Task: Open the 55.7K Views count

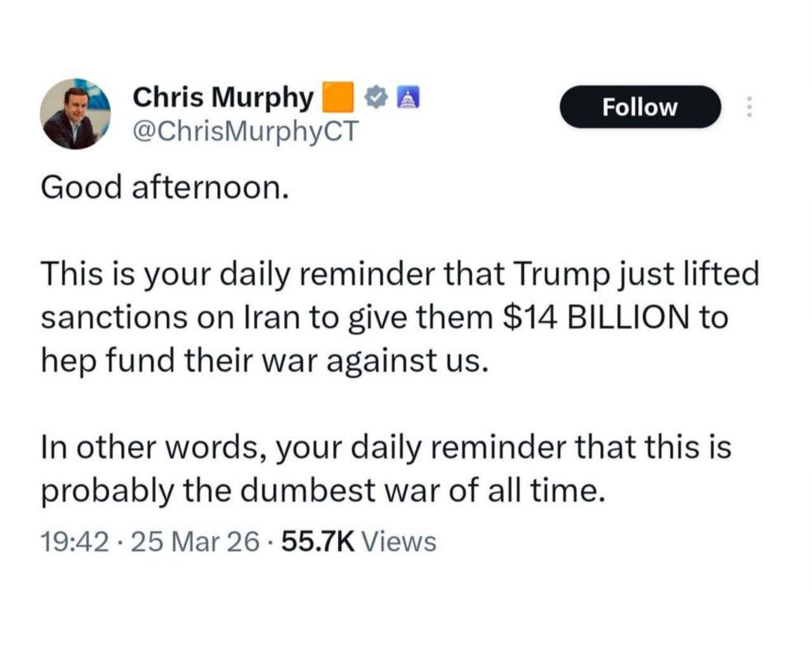Action: tap(358, 542)
